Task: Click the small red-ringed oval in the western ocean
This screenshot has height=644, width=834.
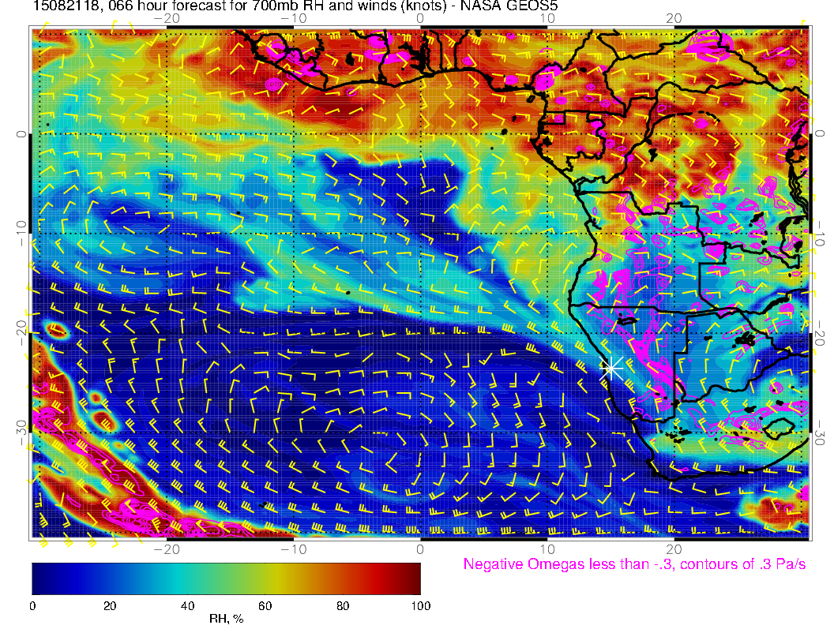Action: [57, 329]
